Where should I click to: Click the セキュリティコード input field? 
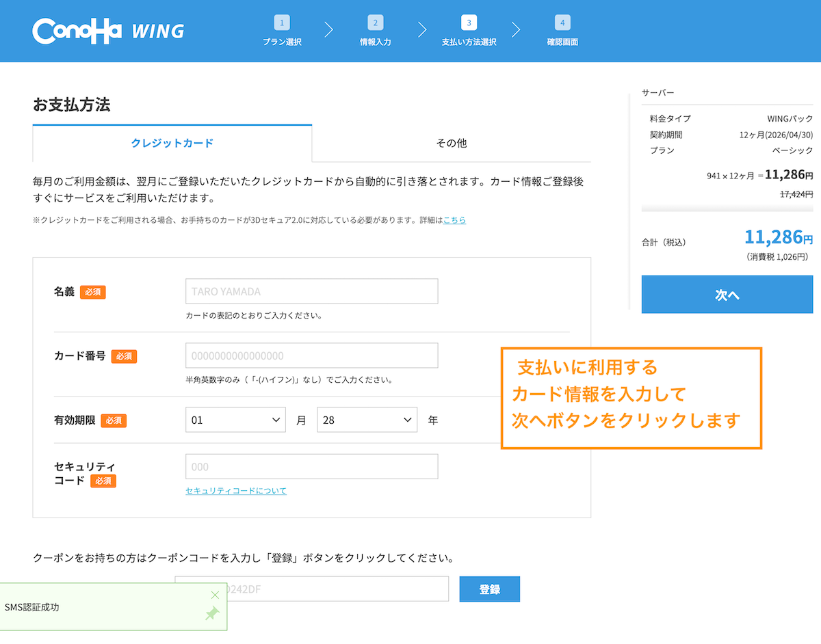[x=311, y=466]
